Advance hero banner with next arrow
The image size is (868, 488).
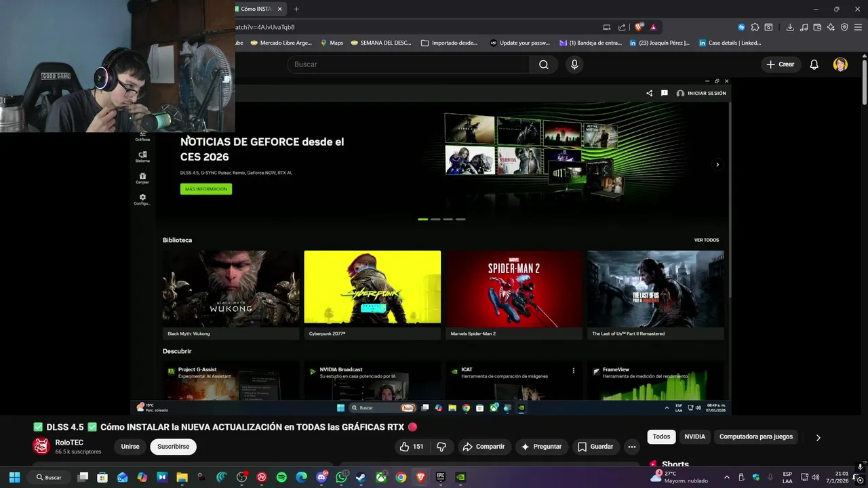click(717, 165)
